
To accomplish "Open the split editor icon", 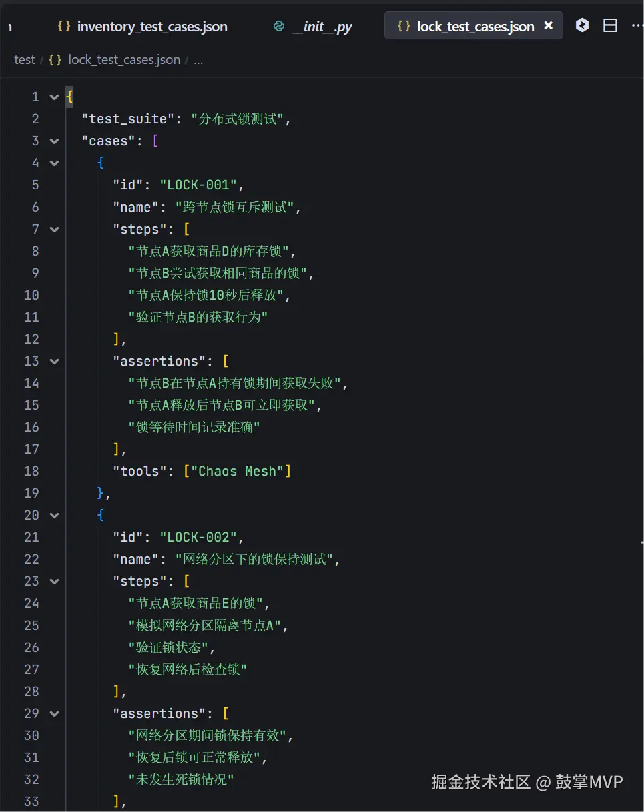I will click(610, 25).
